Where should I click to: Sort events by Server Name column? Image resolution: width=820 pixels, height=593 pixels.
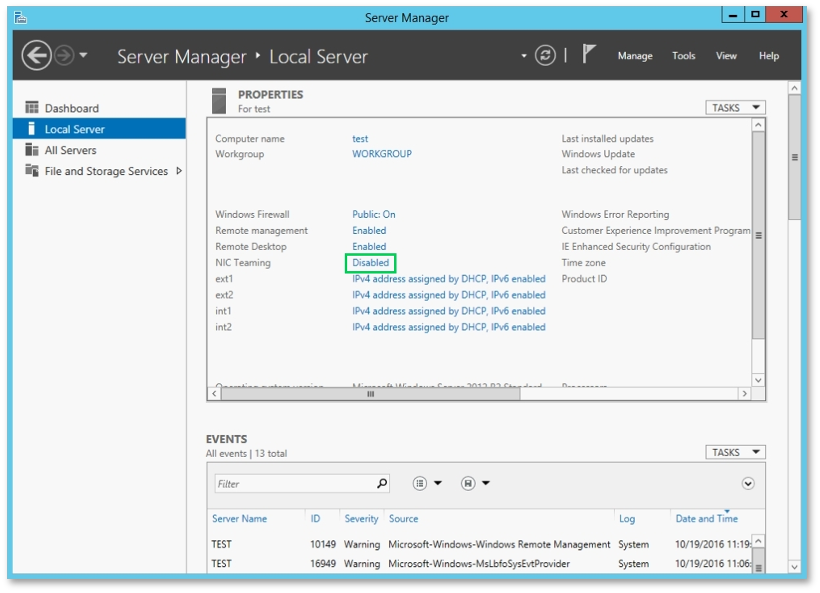tap(240, 519)
